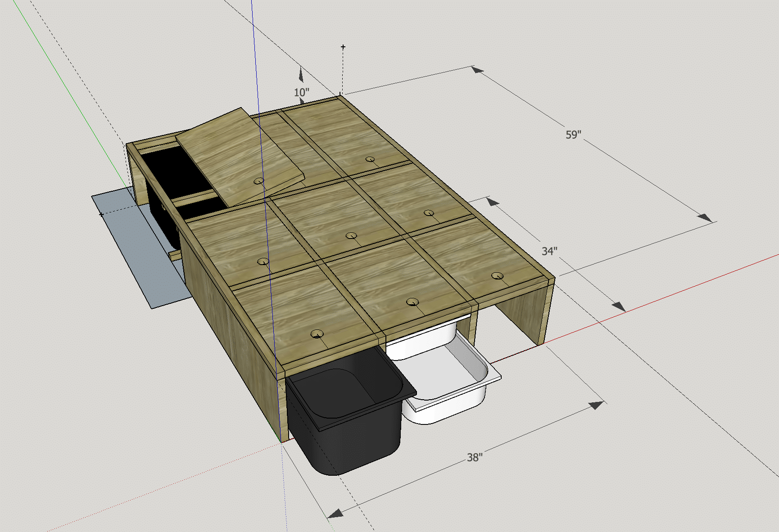The image size is (779, 532).
Task: Click finger hole on the front-right corner lid
Action: [497, 275]
